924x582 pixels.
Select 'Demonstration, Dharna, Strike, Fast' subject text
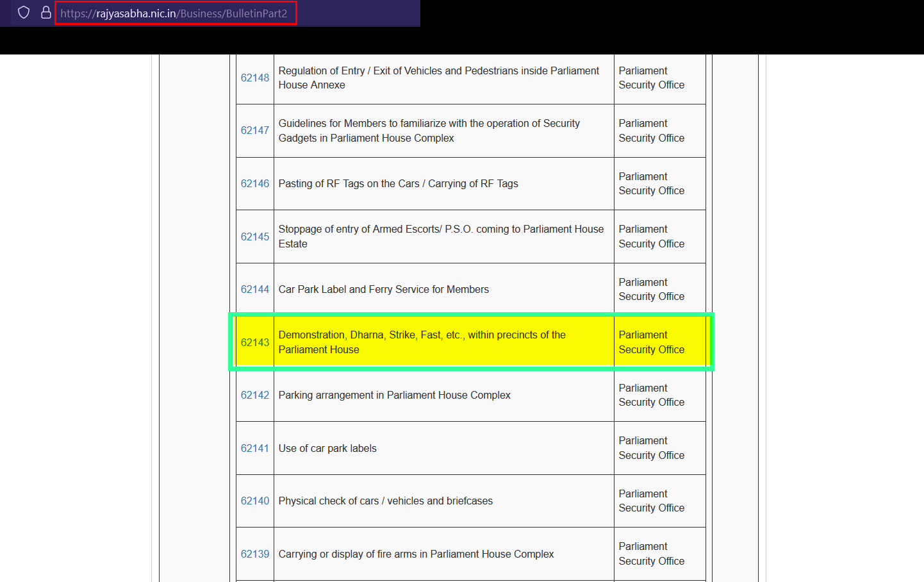[422, 342]
